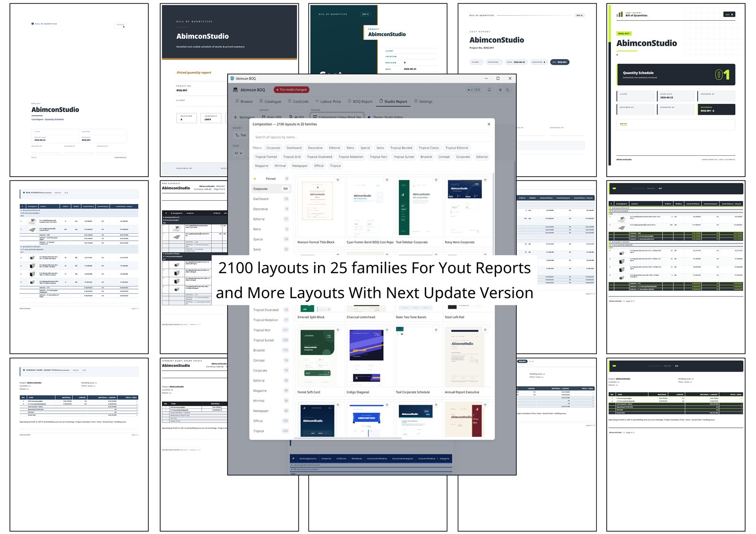
Task: Select Brutalist family in sidebar list
Action: pos(271,350)
